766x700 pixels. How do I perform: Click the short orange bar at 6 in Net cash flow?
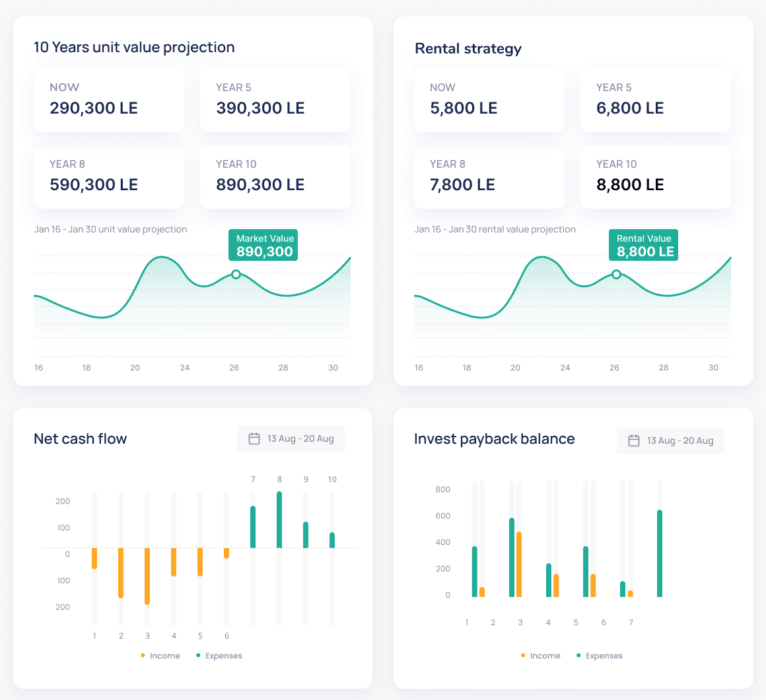tap(226, 553)
